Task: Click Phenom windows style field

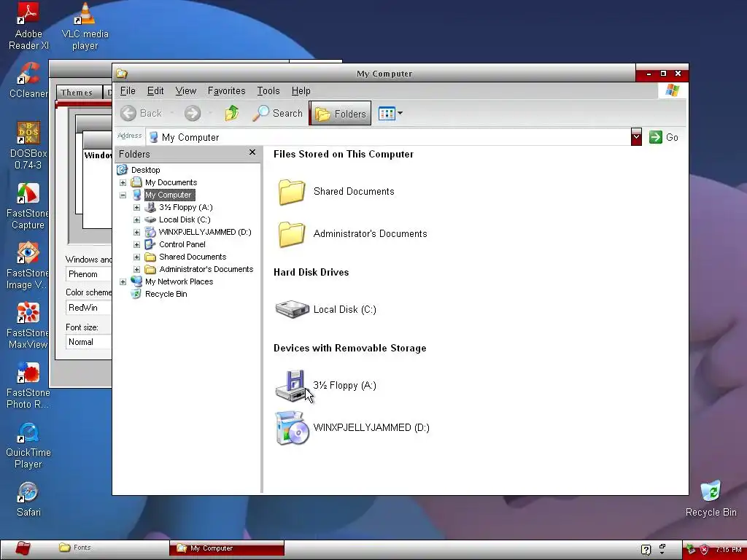Action: (88, 274)
